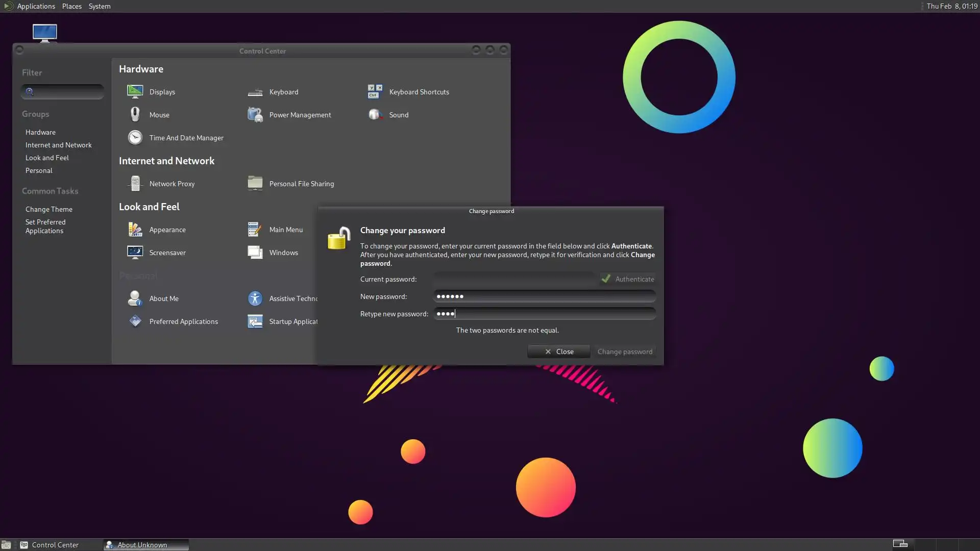Open Screensaver preferences icon
Screen dimensions: 980x551
click(x=135, y=253)
